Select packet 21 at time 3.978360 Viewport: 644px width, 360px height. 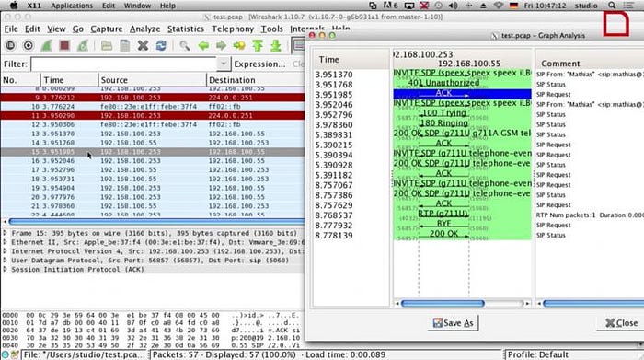(x=153, y=206)
